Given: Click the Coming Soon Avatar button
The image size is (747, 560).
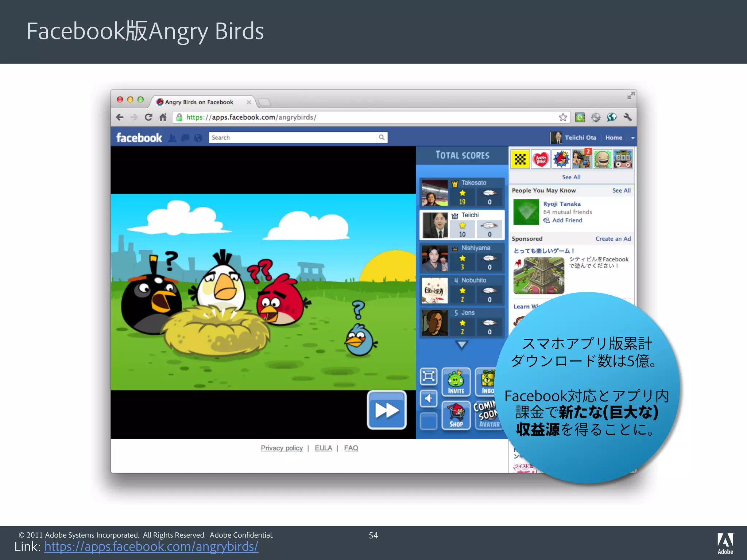Looking at the screenshot, I should tap(488, 416).
